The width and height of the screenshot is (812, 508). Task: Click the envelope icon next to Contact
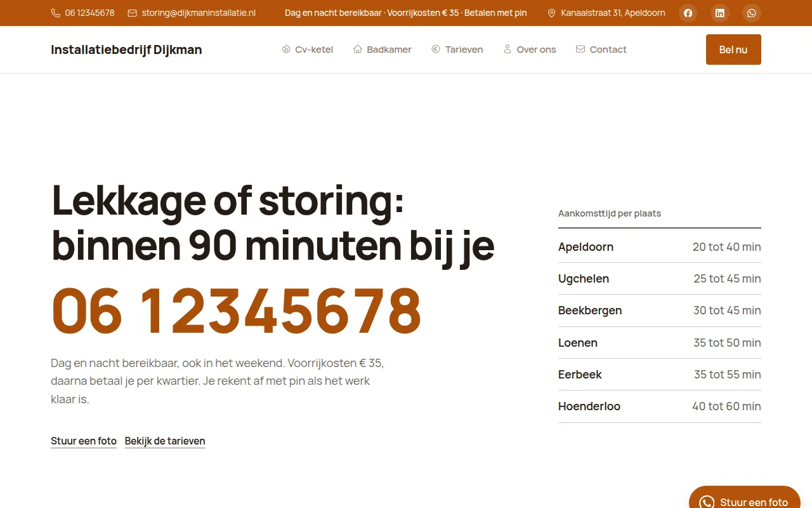(x=580, y=49)
